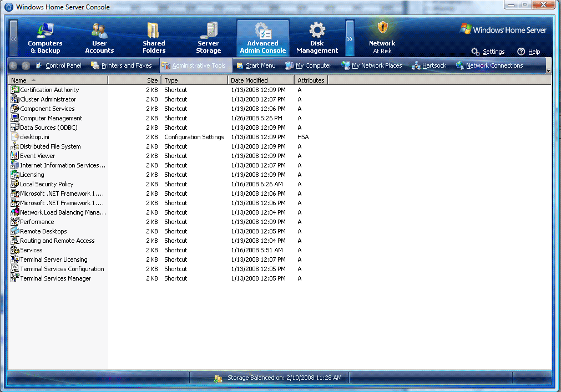Click the Computer Management icon
Image resolution: width=561 pixels, height=392 pixels.
[x=14, y=118]
